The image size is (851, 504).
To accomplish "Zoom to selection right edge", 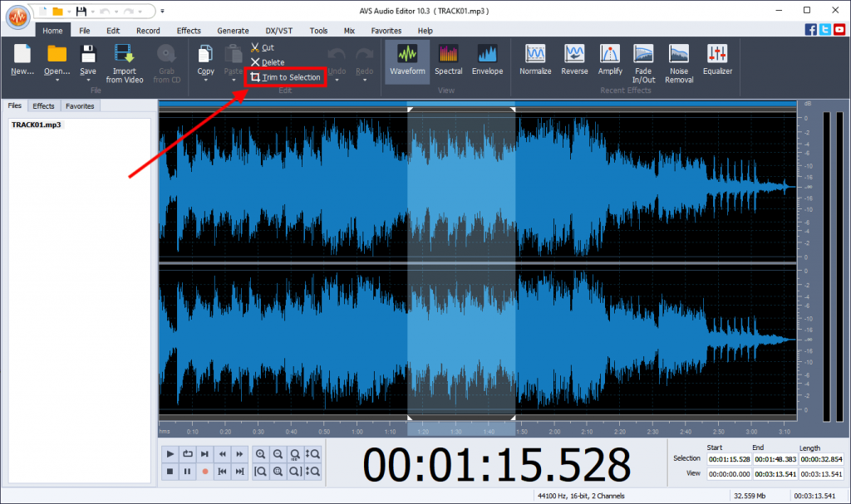I will point(295,472).
